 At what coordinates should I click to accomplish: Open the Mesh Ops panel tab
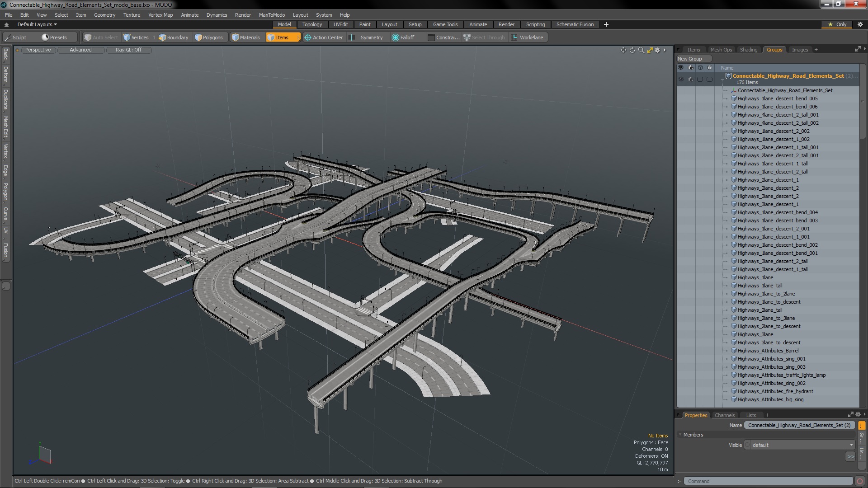(721, 50)
